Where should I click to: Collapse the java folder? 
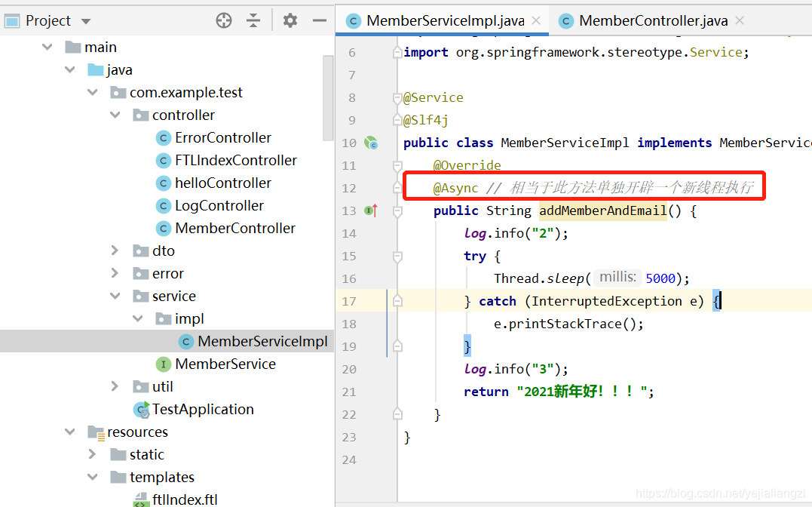pyautogui.click(x=70, y=69)
